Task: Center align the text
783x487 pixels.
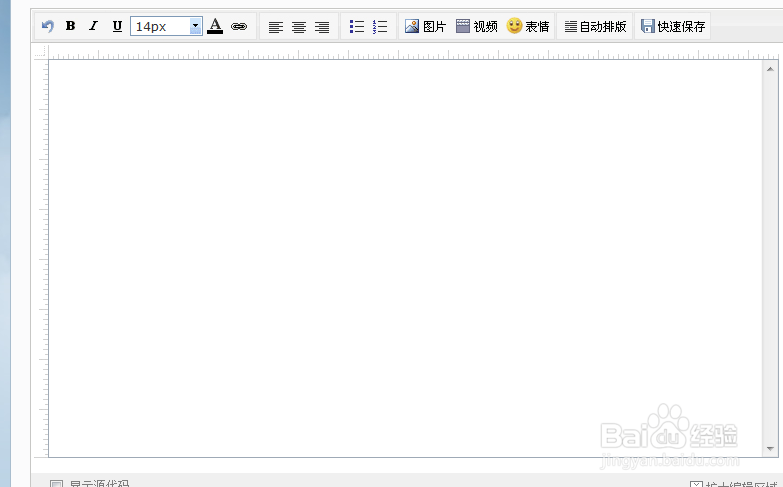Action: pyautogui.click(x=299, y=27)
